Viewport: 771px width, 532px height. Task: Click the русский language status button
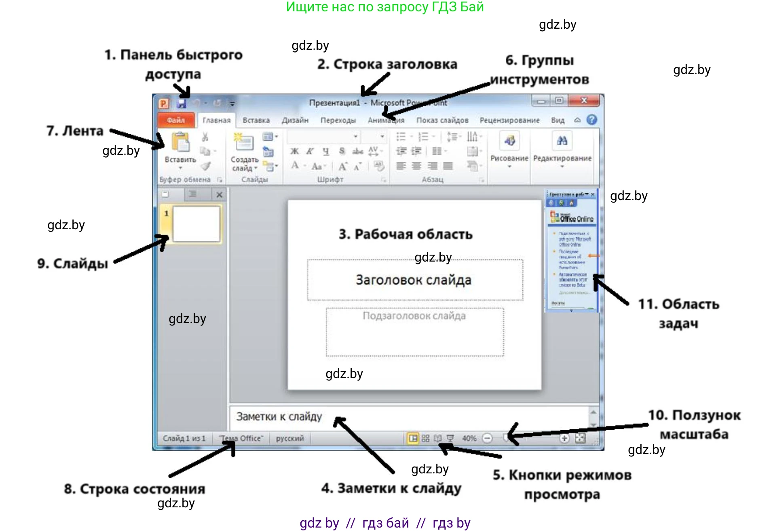click(289, 438)
